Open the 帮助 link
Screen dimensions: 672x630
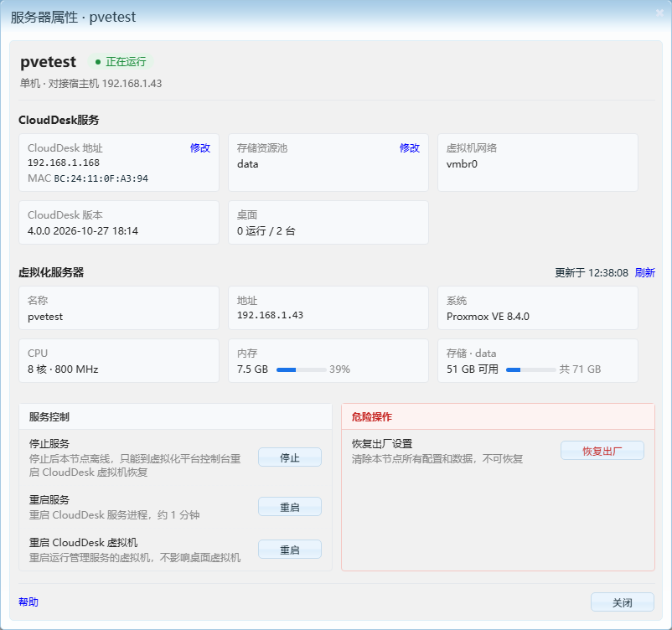click(x=28, y=602)
